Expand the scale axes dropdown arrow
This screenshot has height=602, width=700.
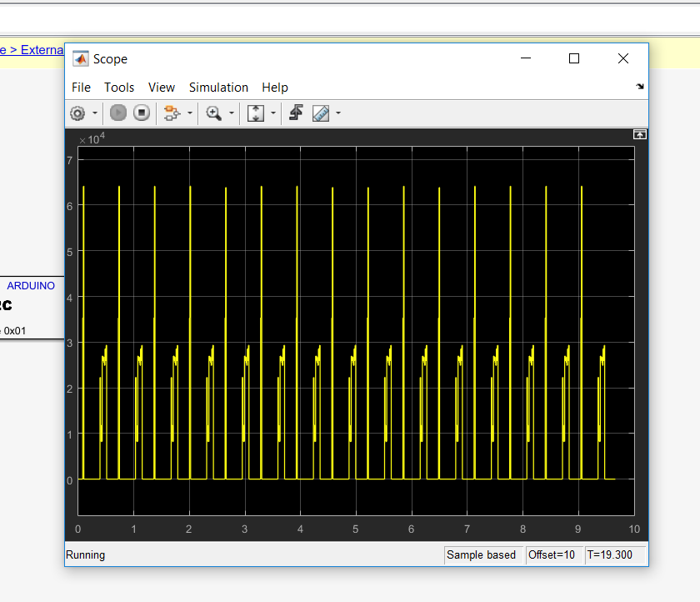[272, 113]
